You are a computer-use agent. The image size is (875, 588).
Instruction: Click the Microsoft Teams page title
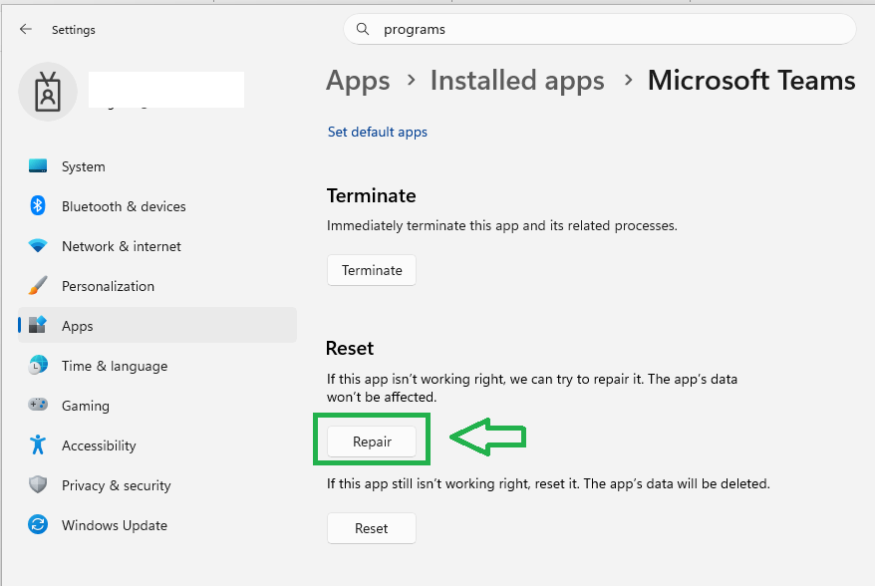751,81
